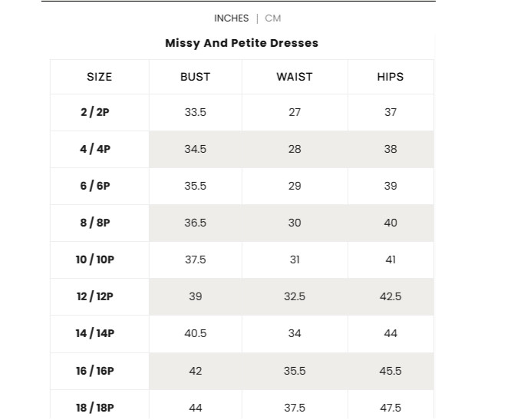Select the 14 / 14P size row label
The height and width of the screenshot is (420, 521).
tap(95, 333)
